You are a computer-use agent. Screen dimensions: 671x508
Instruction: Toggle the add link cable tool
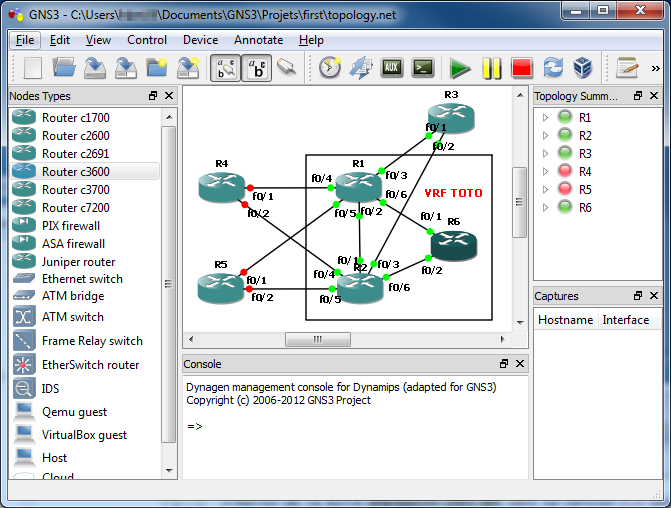click(x=287, y=68)
